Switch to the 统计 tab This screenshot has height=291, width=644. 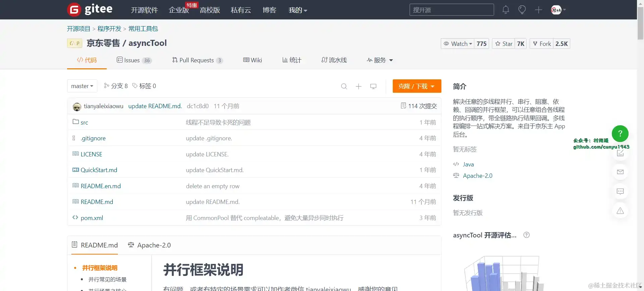[292, 60]
